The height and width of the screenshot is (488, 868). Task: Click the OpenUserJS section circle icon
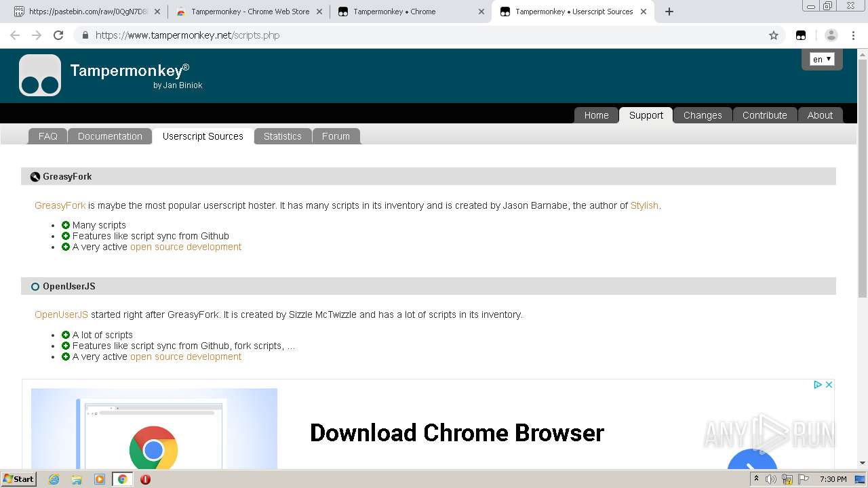[x=35, y=287]
